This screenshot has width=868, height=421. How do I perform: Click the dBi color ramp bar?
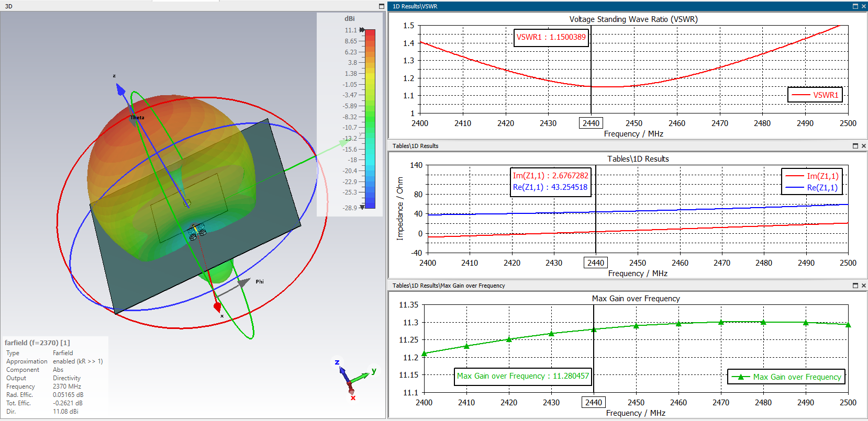pyautogui.click(x=370, y=119)
